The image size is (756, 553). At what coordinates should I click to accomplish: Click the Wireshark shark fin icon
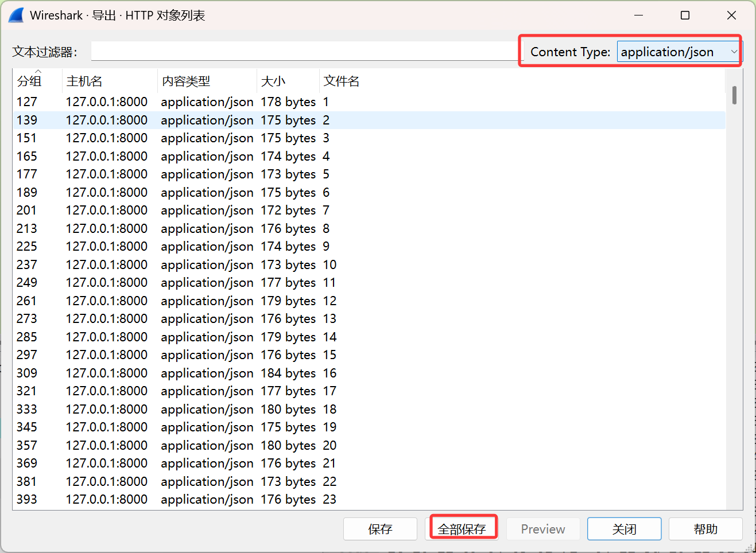[x=16, y=15]
